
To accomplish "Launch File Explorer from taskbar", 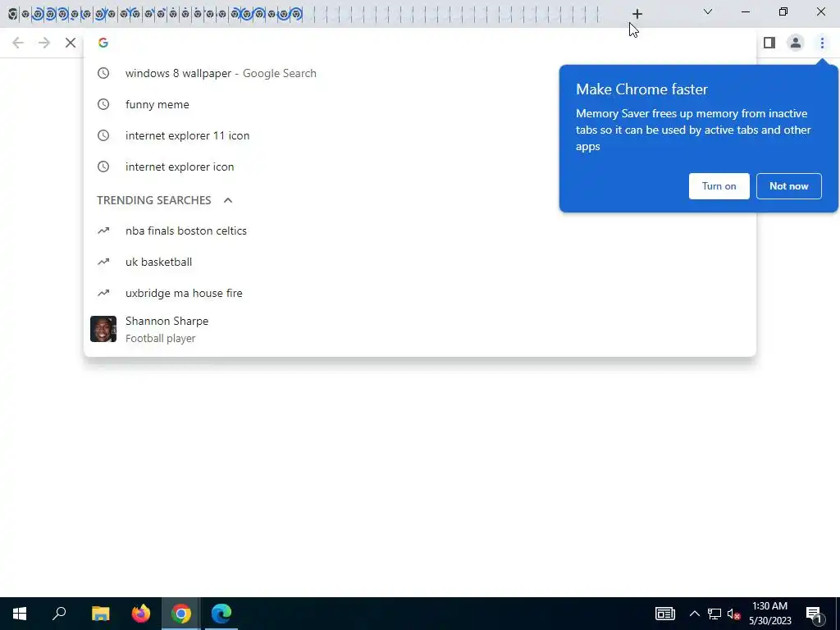I will [x=100, y=614].
